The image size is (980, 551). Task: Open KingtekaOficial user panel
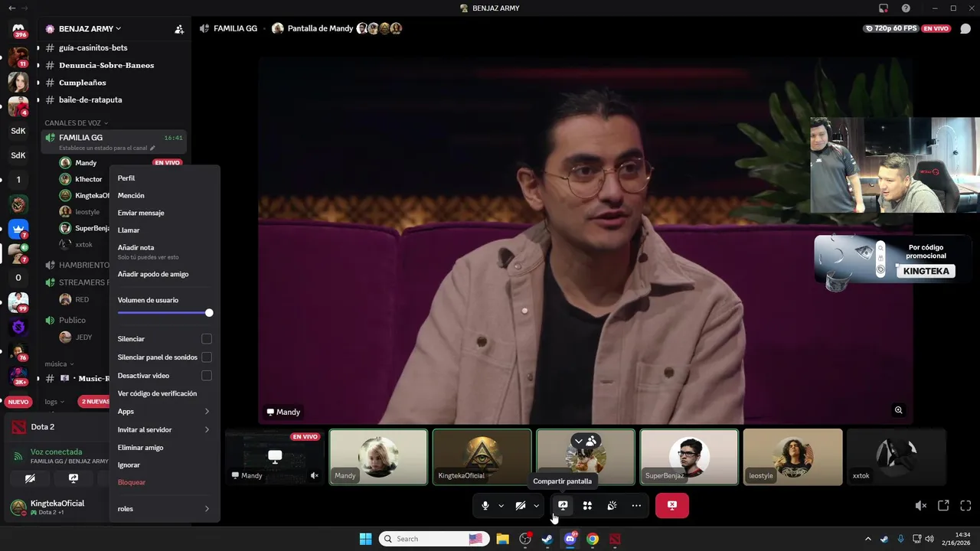click(57, 507)
